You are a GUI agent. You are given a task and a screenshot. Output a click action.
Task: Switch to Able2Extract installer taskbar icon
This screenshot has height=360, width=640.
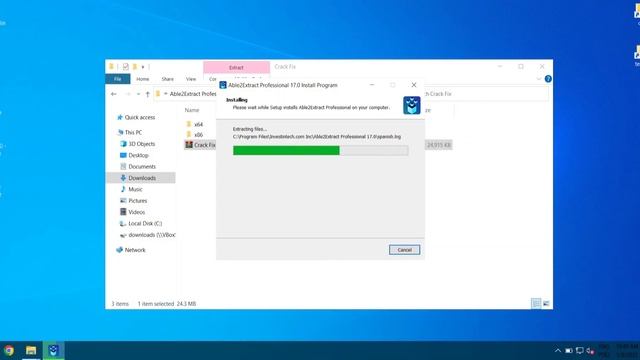(53, 350)
